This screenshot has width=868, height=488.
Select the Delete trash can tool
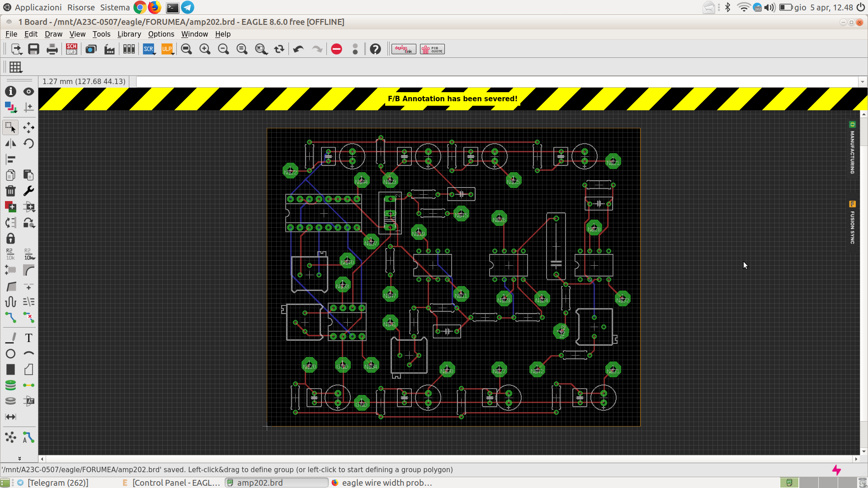tap(10, 191)
